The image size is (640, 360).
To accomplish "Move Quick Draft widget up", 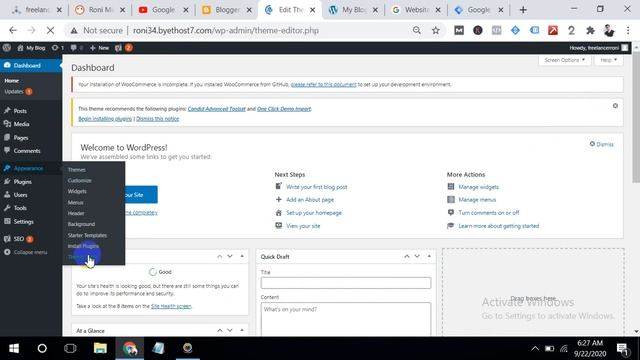I will coord(407,256).
